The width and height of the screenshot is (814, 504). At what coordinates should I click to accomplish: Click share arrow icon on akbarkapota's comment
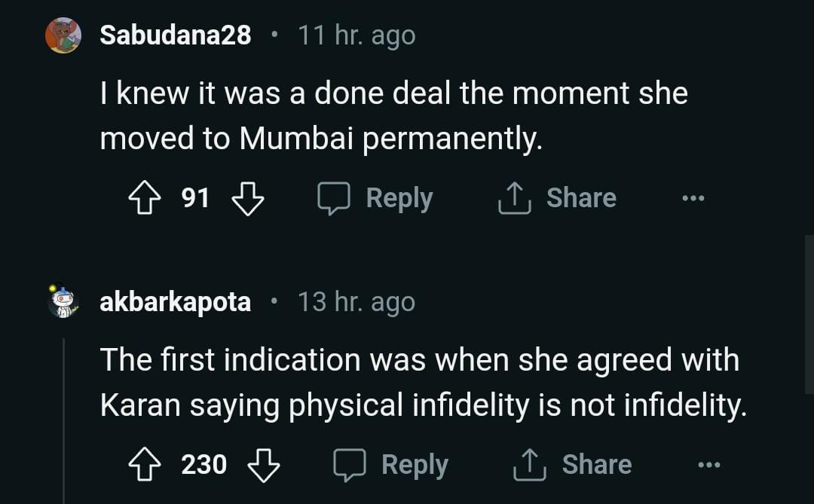(x=530, y=465)
